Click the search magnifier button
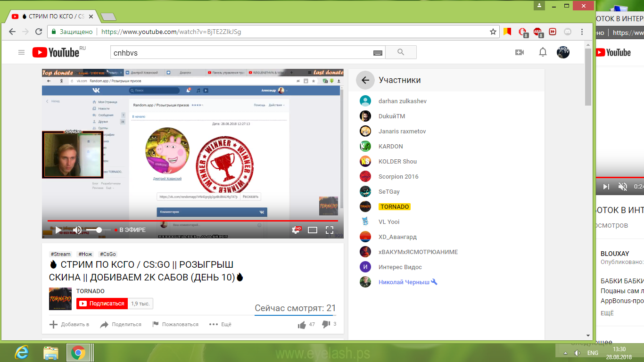The height and width of the screenshot is (362, 644). coord(401,52)
